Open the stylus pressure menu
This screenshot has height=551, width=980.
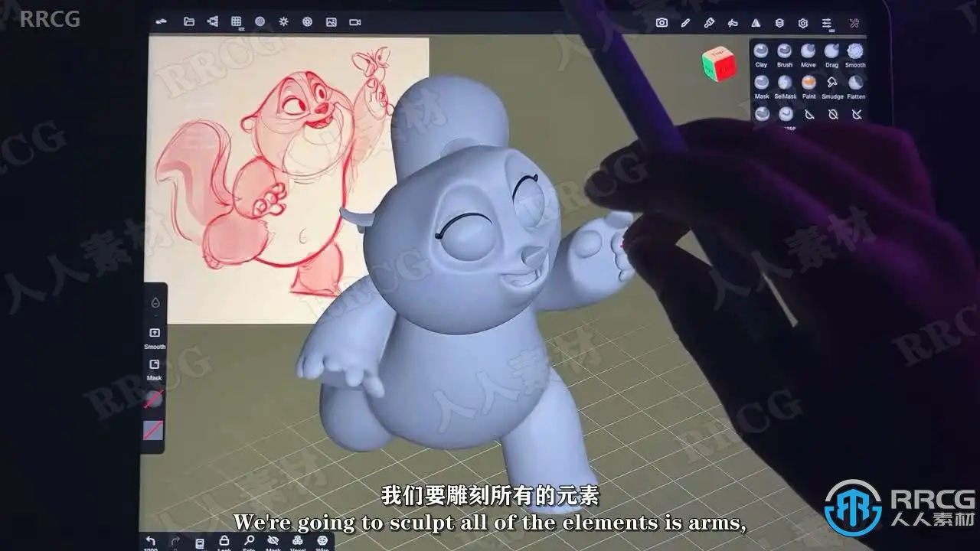point(733,23)
